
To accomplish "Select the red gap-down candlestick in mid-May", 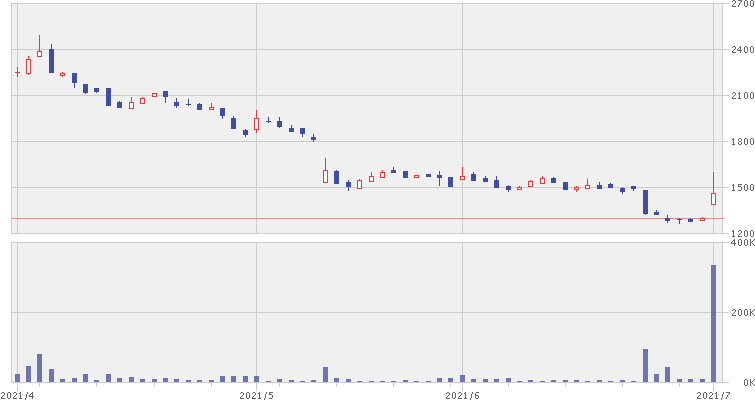I will tap(325, 176).
